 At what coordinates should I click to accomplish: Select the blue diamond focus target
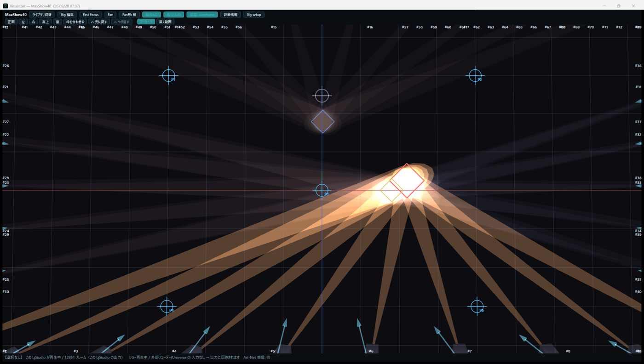click(322, 122)
